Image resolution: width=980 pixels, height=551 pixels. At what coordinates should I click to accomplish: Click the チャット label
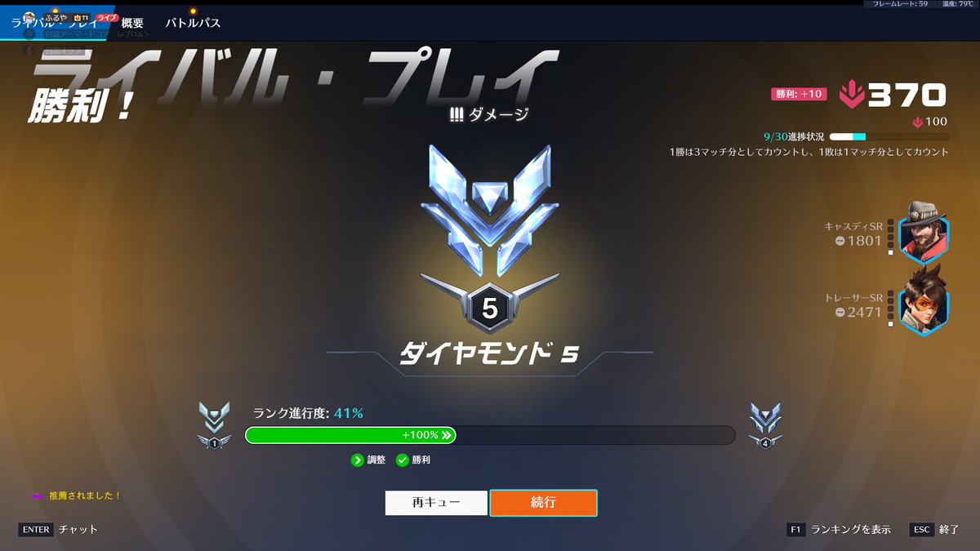pos(78,529)
